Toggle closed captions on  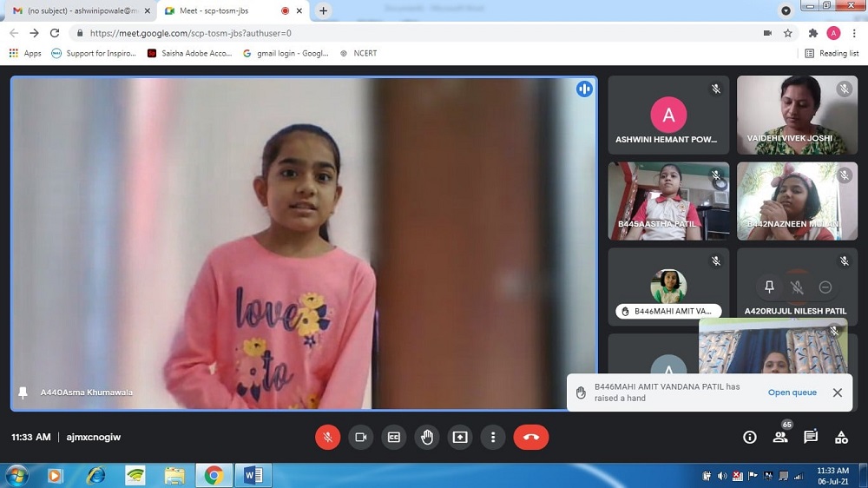coord(393,437)
